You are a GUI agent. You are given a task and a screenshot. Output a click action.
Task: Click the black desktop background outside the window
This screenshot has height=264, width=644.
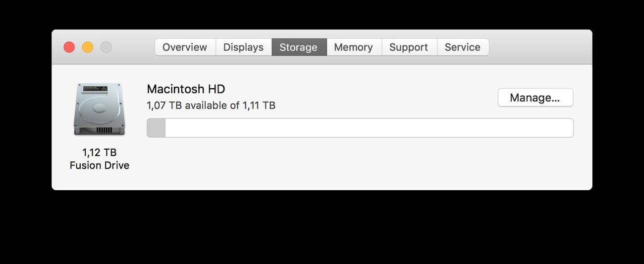coord(322,228)
